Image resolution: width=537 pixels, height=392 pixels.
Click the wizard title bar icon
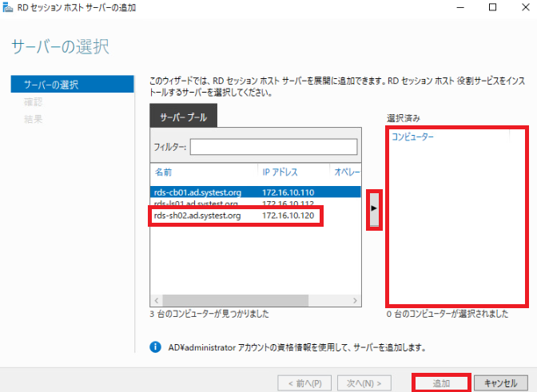[x=7, y=7]
